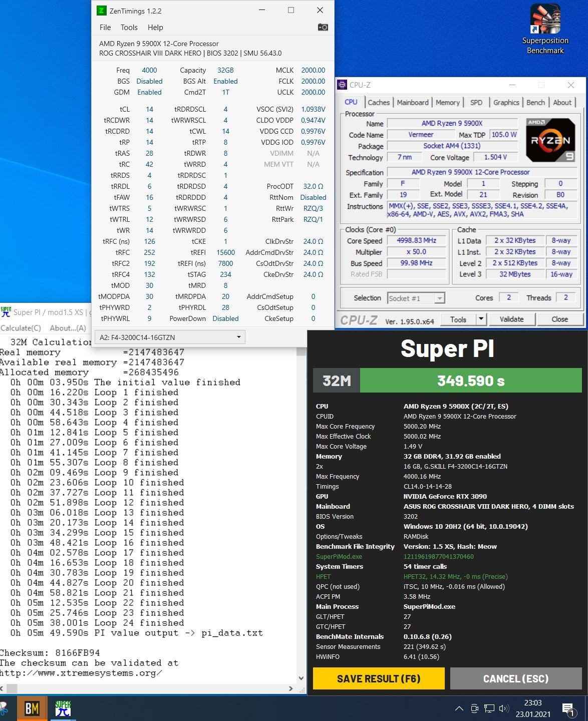The width and height of the screenshot is (588, 721).
Task: Open Help menu in ZenTimings
Action: coord(155,27)
